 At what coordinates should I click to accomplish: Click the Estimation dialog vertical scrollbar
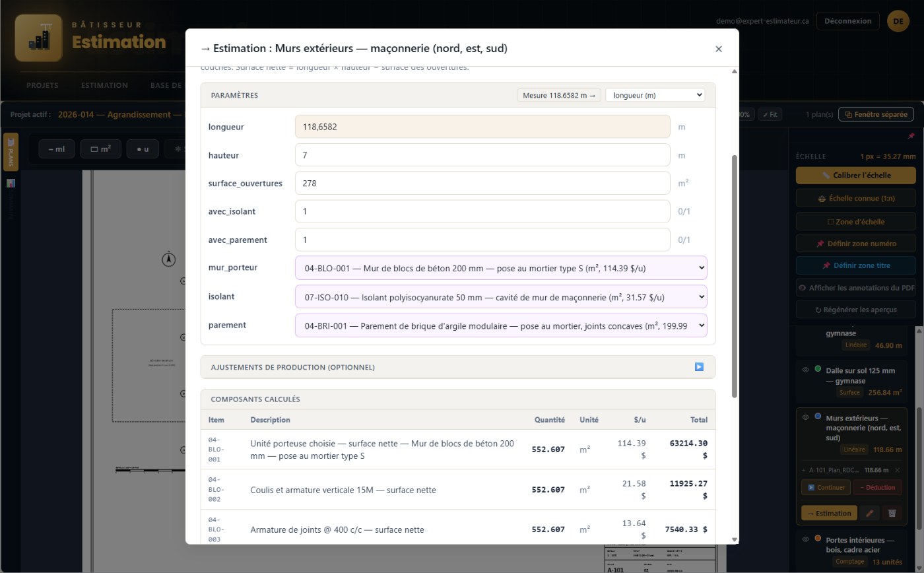click(735, 277)
